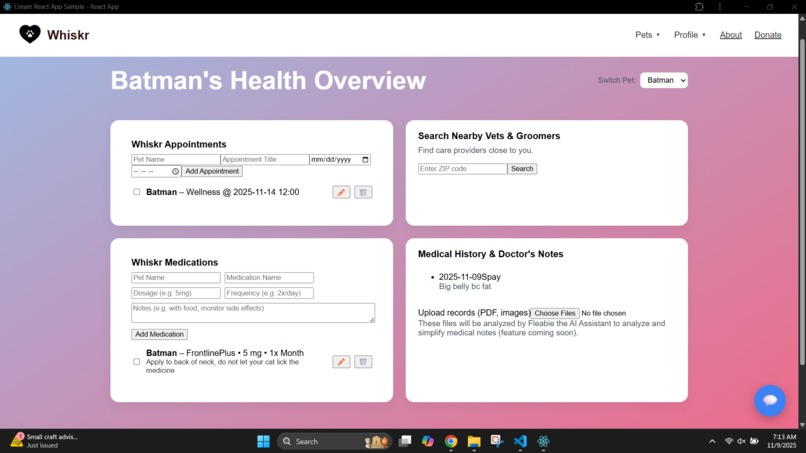Click the 'No file chosen' text
This screenshot has width=806, height=453.
coord(603,313)
